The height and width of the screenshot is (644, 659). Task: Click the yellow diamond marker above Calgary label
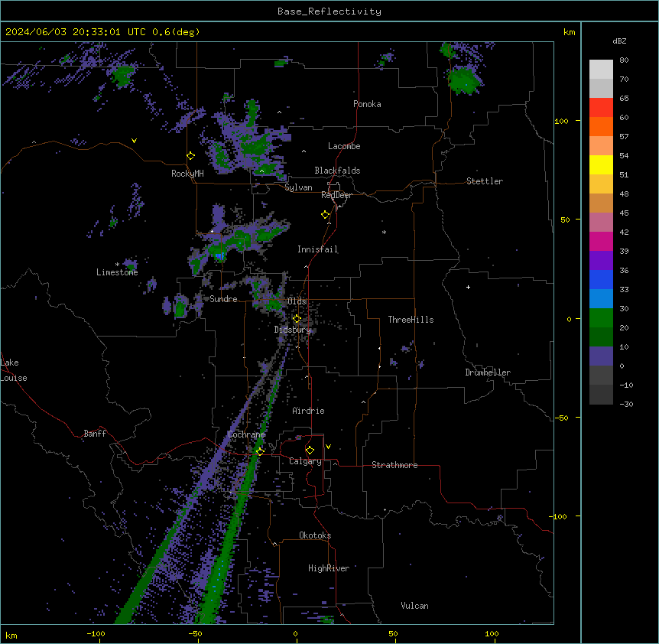tap(310, 450)
